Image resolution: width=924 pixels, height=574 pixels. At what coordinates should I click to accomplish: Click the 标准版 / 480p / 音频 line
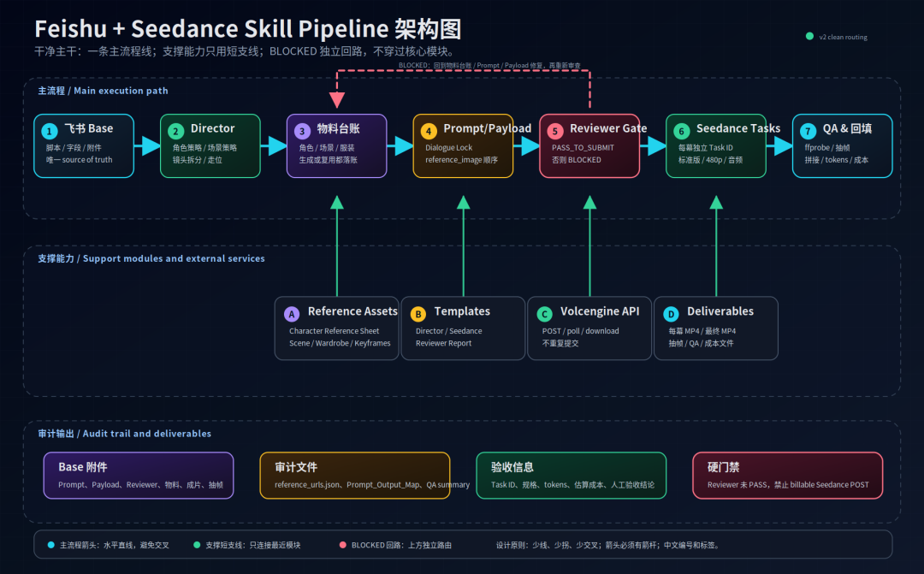(x=710, y=160)
